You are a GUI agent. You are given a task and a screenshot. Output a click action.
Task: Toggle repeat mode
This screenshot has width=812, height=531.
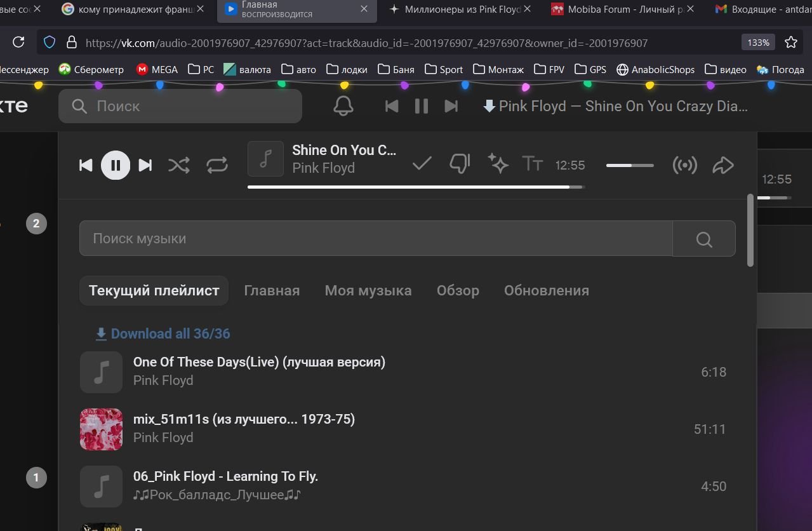217,165
